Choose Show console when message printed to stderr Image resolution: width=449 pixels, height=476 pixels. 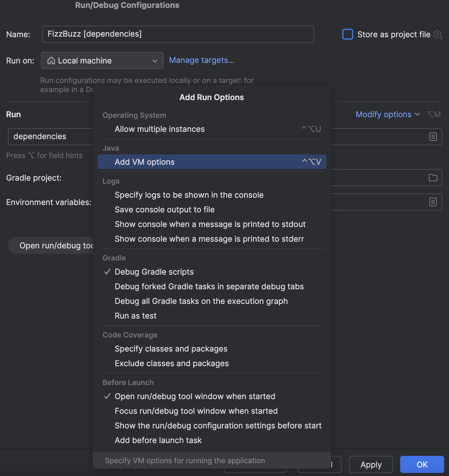click(209, 239)
